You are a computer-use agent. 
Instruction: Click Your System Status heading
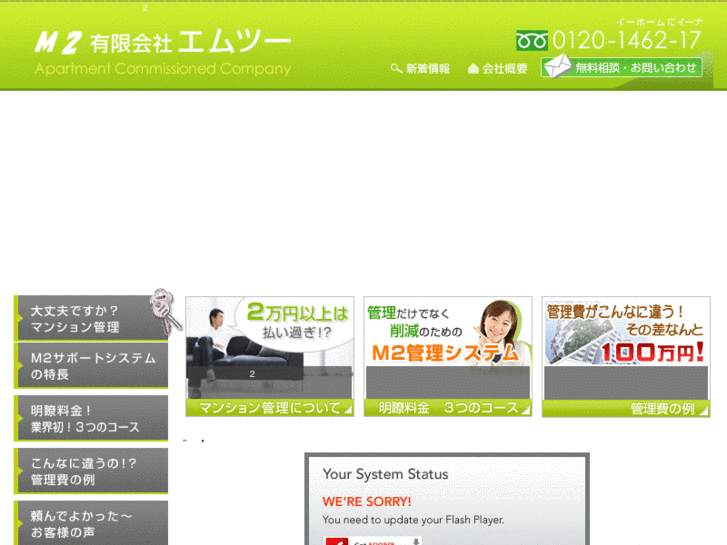(x=385, y=474)
